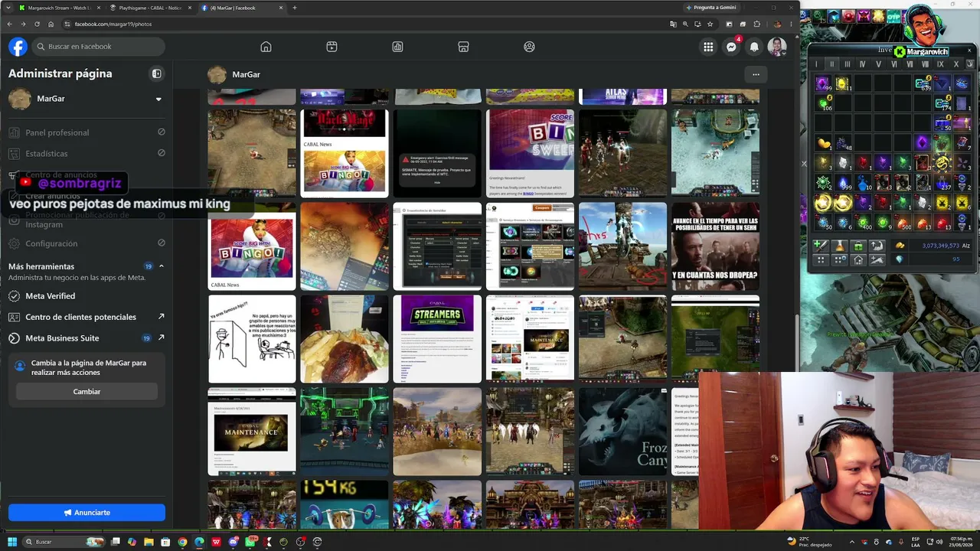
Task: Select the inventory item with stack count 237
Action: point(942,182)
